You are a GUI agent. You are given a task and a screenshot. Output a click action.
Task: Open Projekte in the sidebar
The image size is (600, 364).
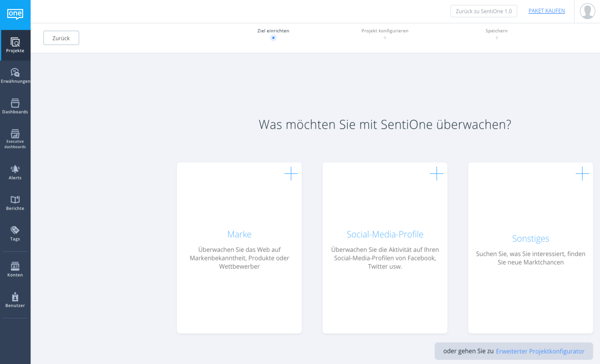[15, 45]
